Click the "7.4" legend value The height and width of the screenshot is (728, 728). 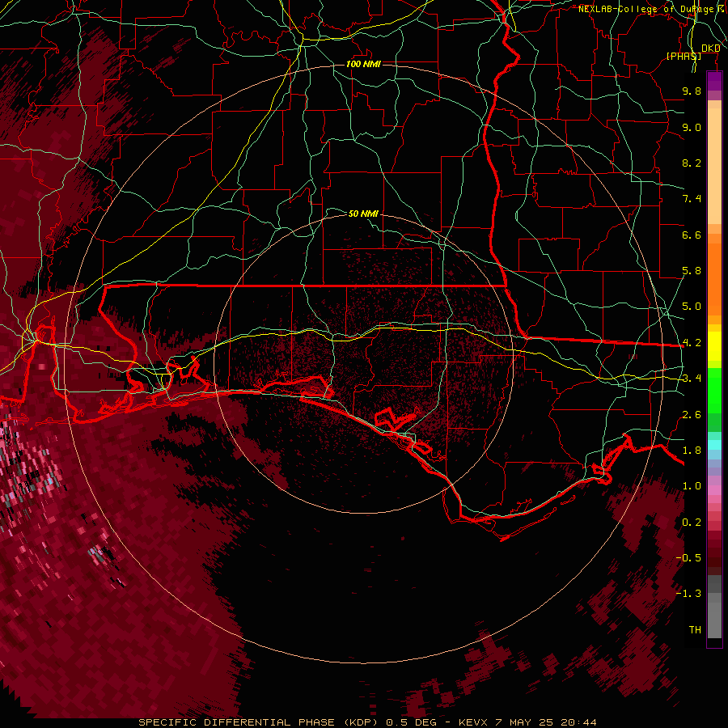tap(692, 199)
